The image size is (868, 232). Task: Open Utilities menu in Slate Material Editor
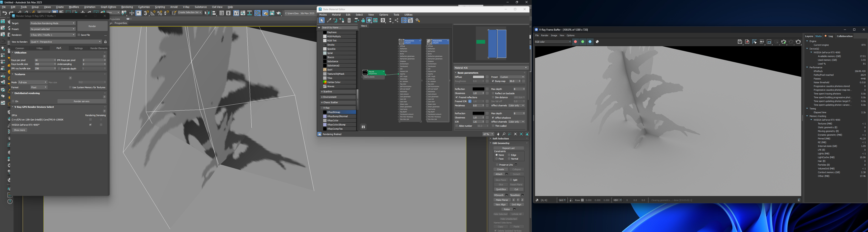click(x=408, y=15)
